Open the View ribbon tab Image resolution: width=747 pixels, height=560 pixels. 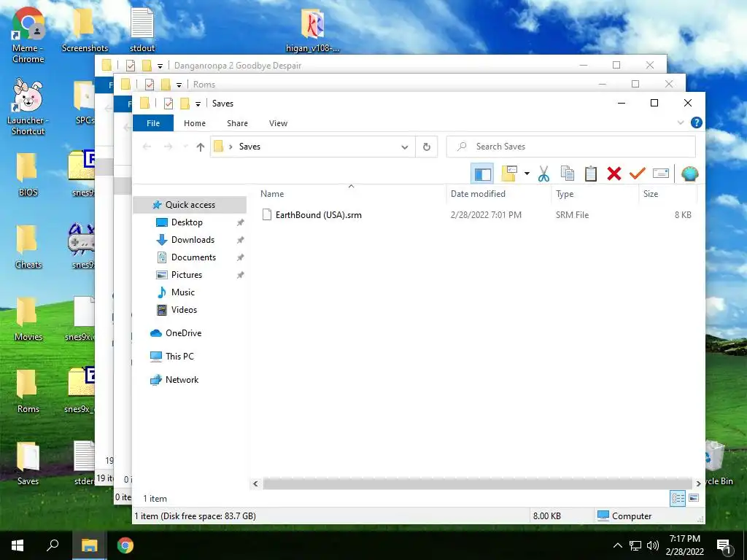pos(278,123)
